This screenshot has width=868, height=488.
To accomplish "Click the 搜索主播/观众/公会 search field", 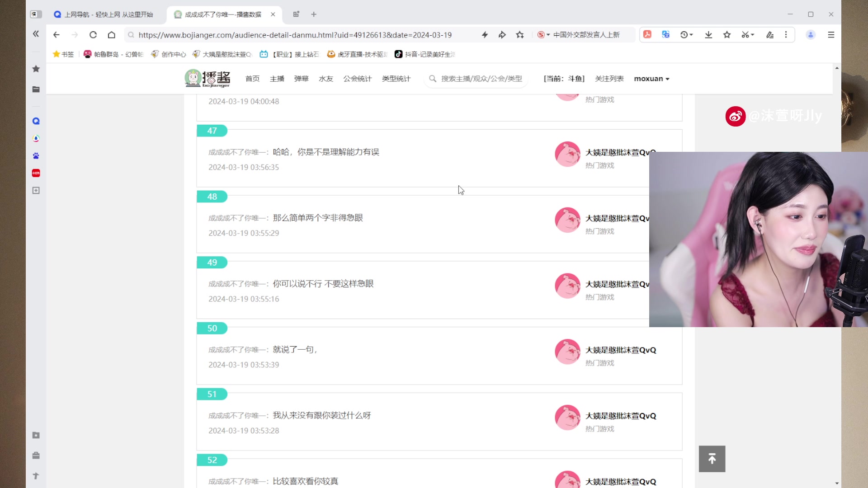I will click(x=481, y=79).
